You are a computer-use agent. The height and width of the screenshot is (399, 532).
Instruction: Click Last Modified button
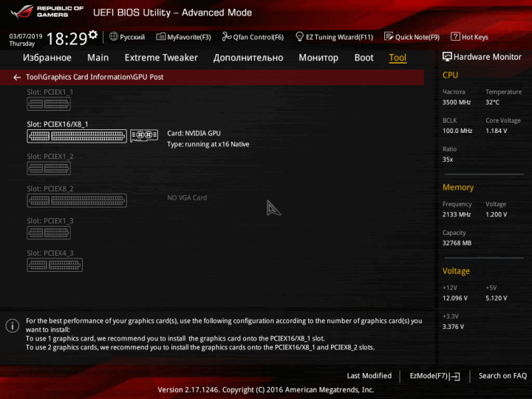pos(369,376)
